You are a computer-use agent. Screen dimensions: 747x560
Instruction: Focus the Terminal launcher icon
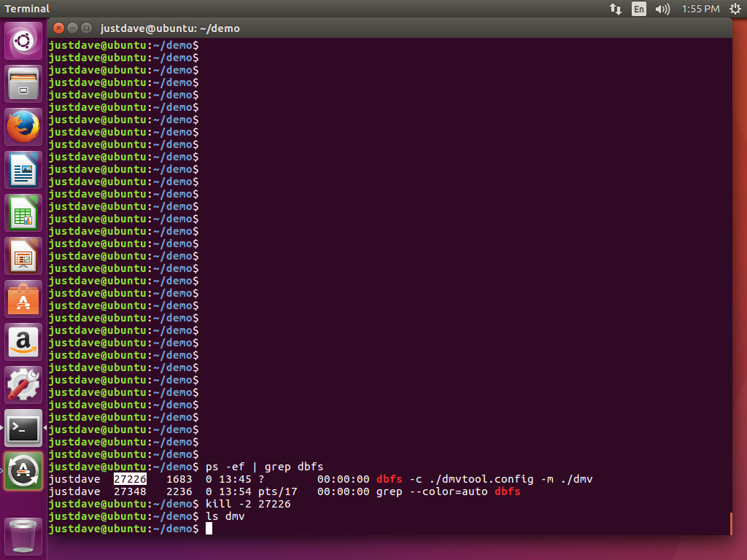tap(24, 428)
